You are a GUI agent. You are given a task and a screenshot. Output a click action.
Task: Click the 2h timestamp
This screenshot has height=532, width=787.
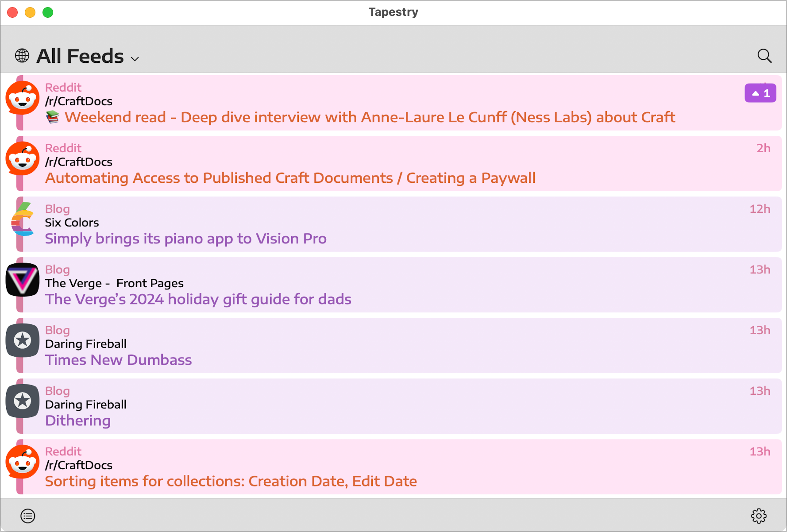point(764,148)
